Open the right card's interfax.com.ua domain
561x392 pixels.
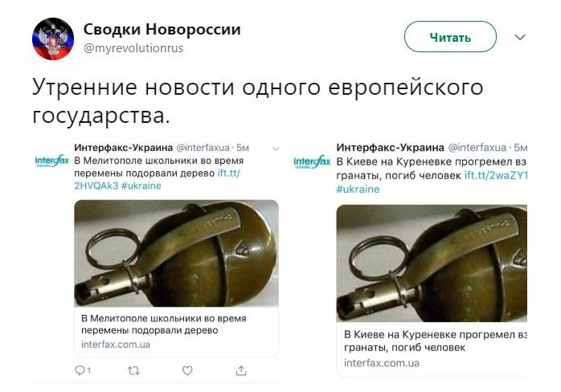(x=382, y=363)
